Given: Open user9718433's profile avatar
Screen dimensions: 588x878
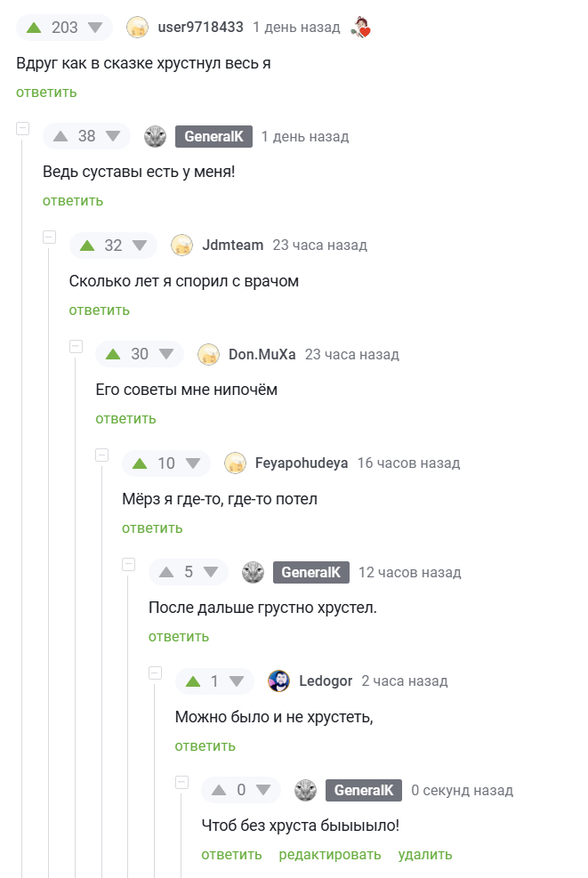Looking at the screenshot, I should (139, 28).
